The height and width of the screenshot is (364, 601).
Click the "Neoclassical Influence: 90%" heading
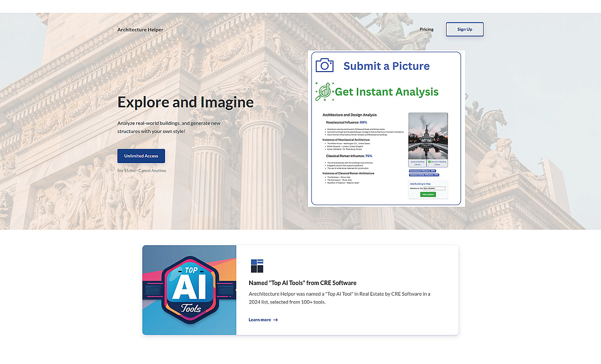pyautogui.click(x=346, y=122)
